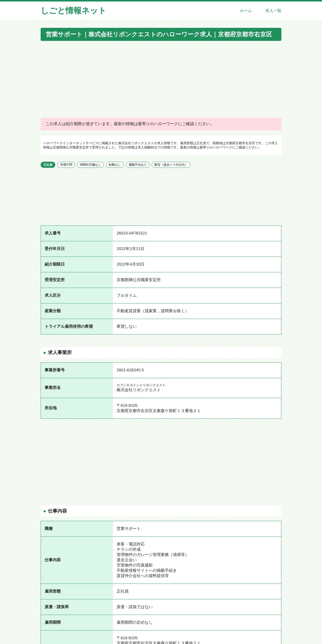Click the 転勤なし tag pill
The width and height of the screenshot is (322, 644).
115,165
